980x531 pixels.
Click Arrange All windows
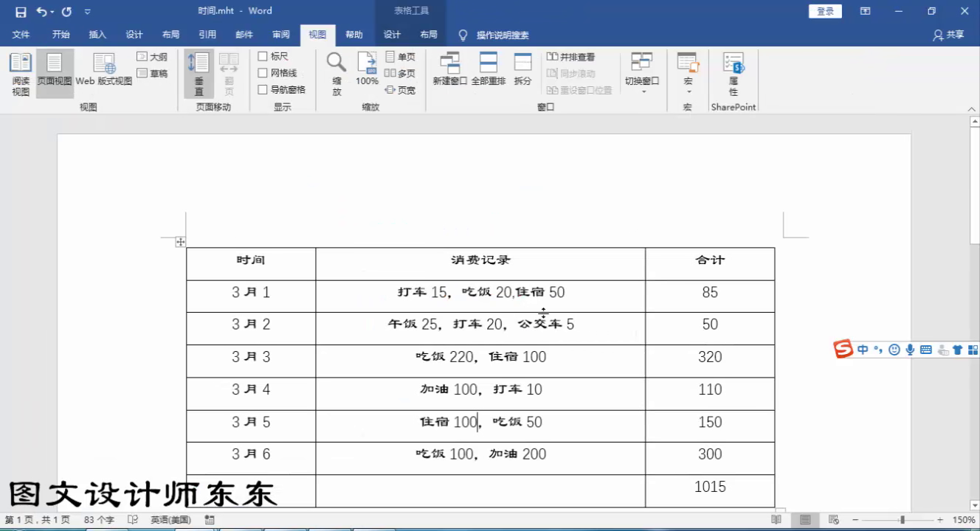(x=489, y=70)
